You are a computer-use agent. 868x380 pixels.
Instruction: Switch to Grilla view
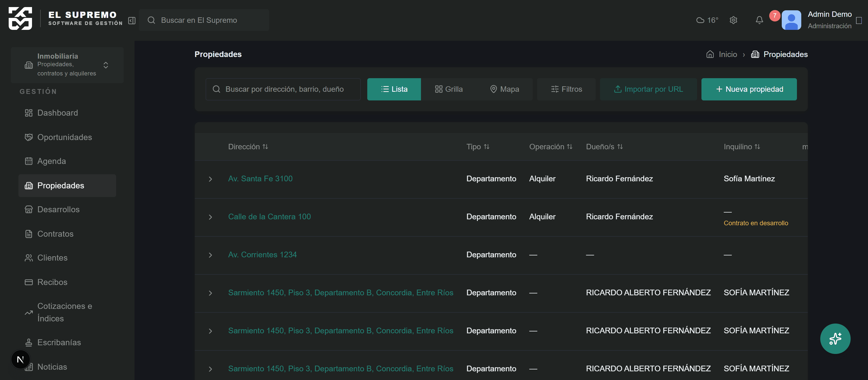coord(448,89)
